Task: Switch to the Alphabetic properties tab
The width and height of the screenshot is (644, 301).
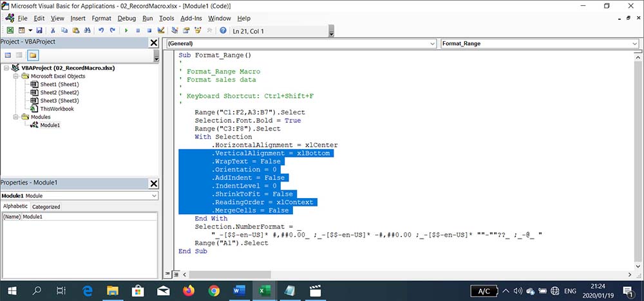Action: 15,206
